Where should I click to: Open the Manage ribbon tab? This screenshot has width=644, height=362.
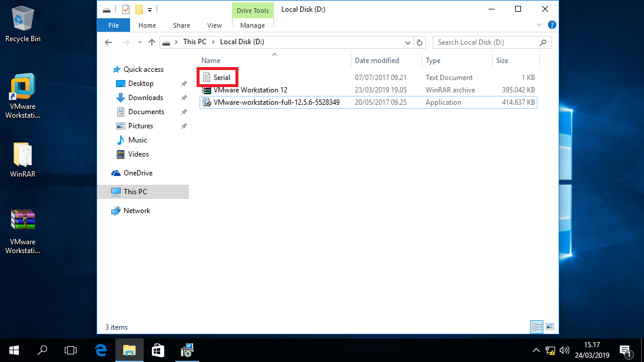pyautogui.click(x=252, y=25)
